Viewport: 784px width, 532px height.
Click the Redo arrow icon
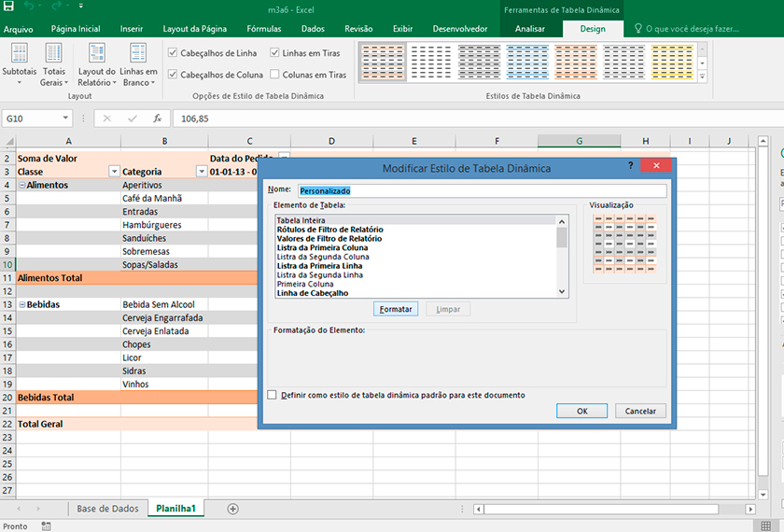(57, 6)
